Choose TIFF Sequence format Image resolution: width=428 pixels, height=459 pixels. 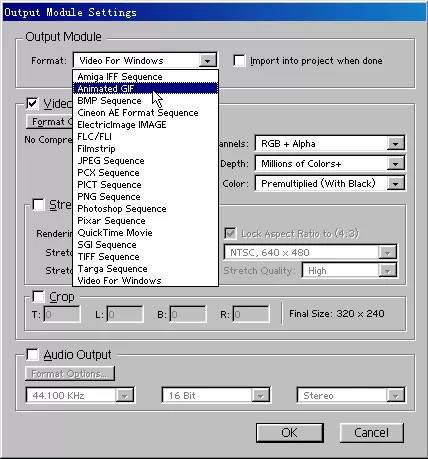point(145,257)
